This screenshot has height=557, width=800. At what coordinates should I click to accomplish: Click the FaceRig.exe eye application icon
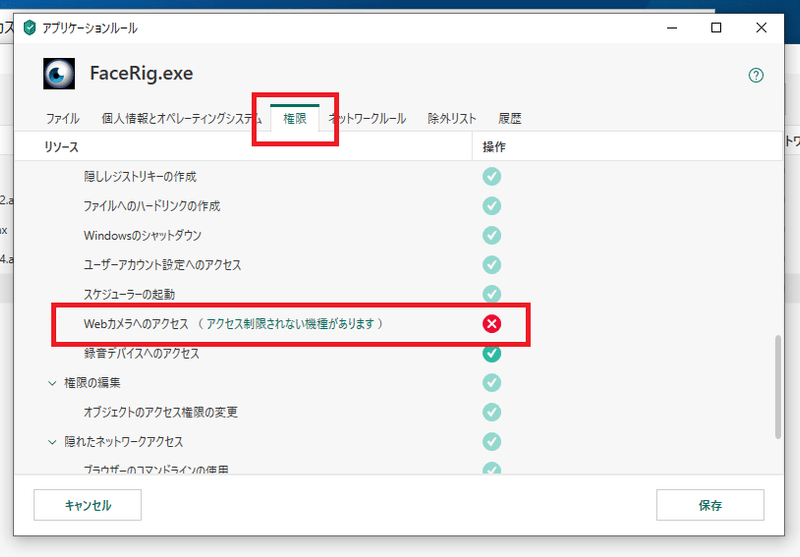59,73
